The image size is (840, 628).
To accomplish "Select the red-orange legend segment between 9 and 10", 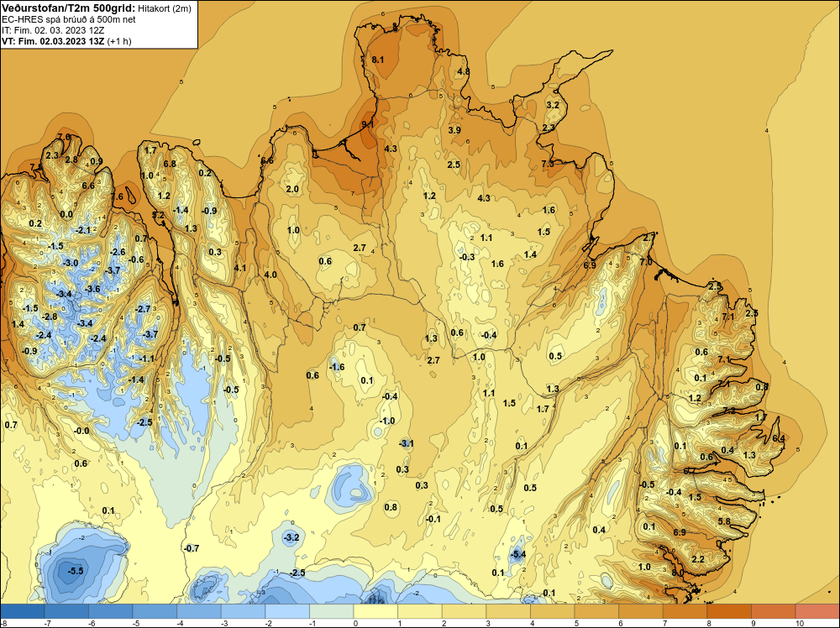I will [x=773, y=611].
